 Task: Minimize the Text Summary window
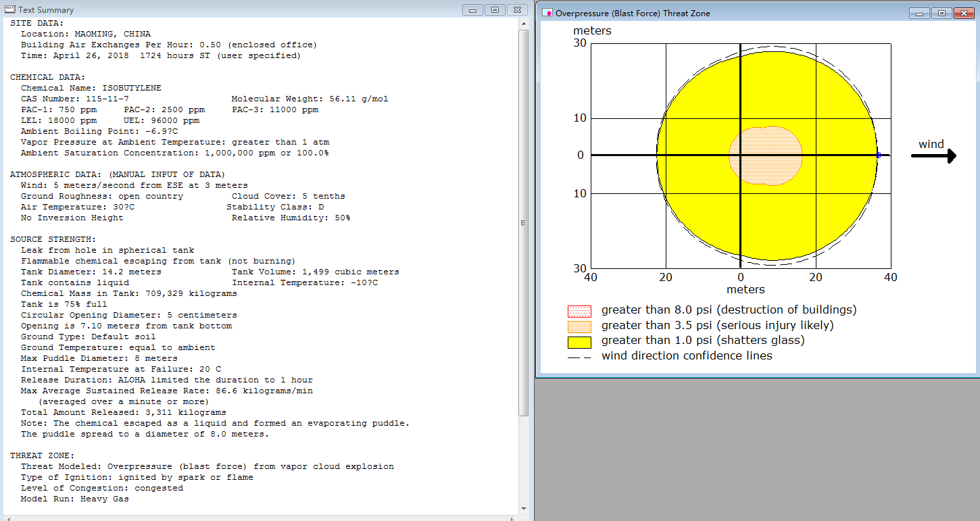coord(472,9)
